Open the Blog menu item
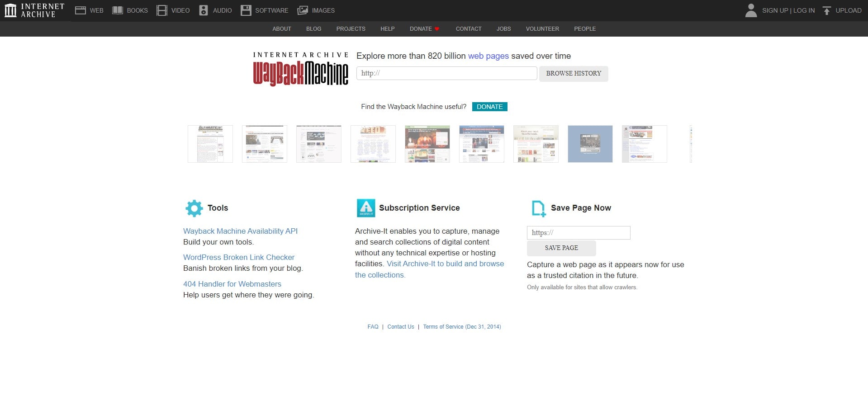The height and width of the screenshot is (405, 868). coord(313,29)
